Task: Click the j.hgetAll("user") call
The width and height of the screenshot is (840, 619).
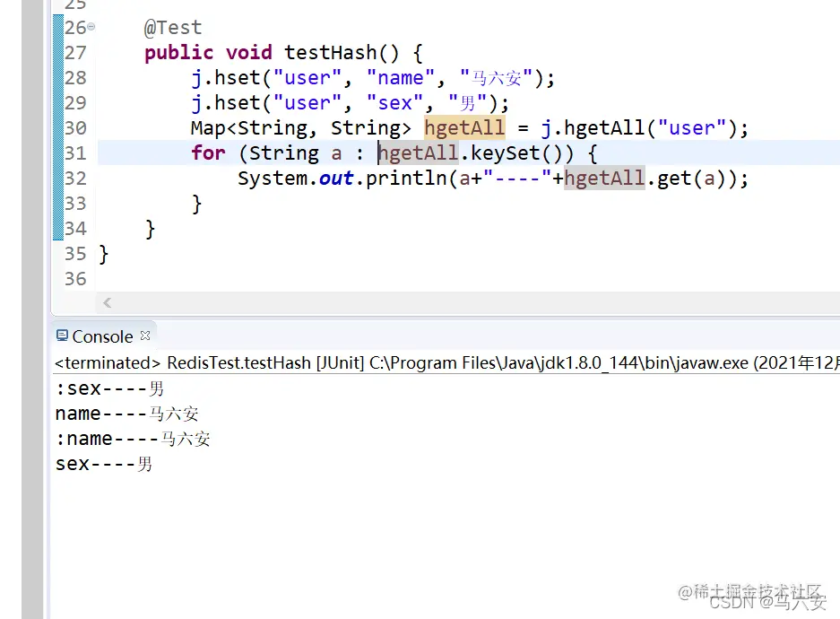Action: tap(638, 128)
